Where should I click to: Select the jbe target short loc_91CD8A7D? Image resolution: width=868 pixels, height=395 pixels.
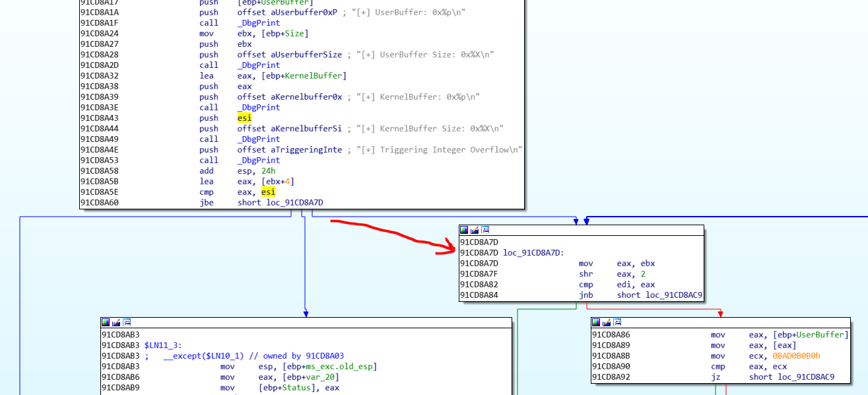click(284, 203)
